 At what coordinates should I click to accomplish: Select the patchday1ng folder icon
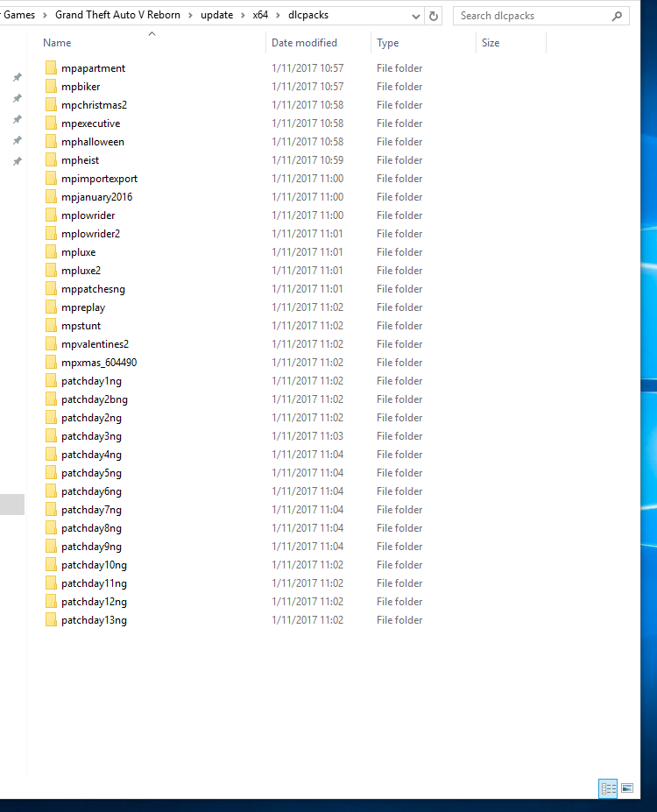[x=51, y=381]
